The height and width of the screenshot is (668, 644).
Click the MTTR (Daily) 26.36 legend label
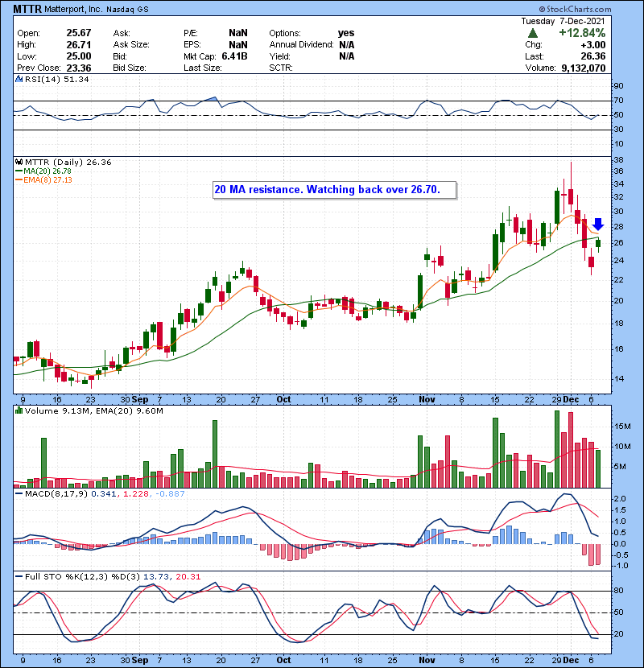click(x=68, y=163)
